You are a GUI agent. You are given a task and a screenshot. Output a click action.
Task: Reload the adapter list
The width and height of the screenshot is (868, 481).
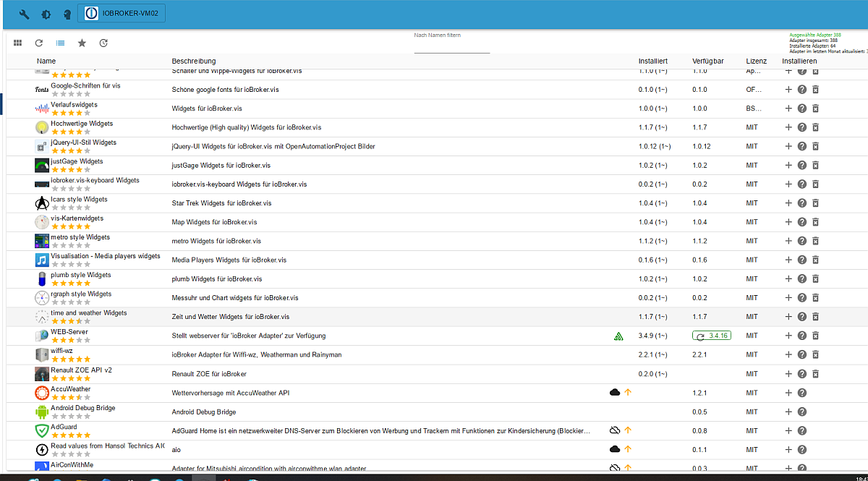click(x=39, y=43)
